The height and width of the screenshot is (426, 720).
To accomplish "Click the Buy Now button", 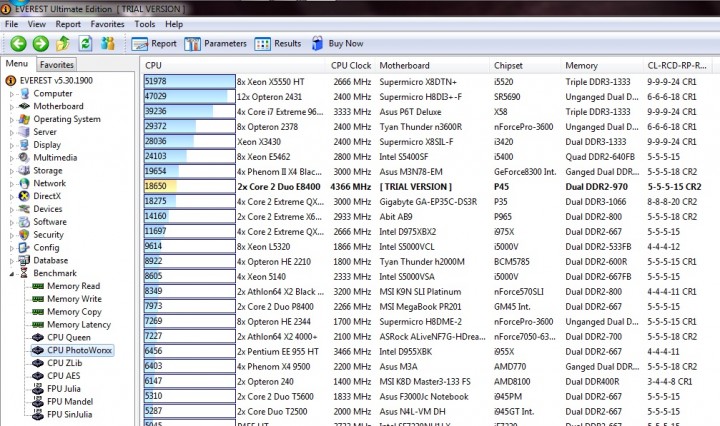I will [338, 44].
